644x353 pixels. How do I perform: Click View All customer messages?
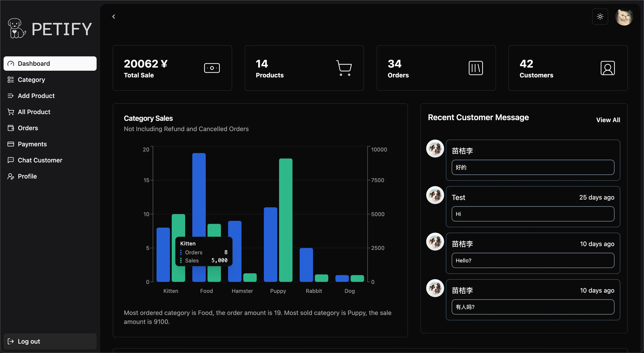point(608,120)
